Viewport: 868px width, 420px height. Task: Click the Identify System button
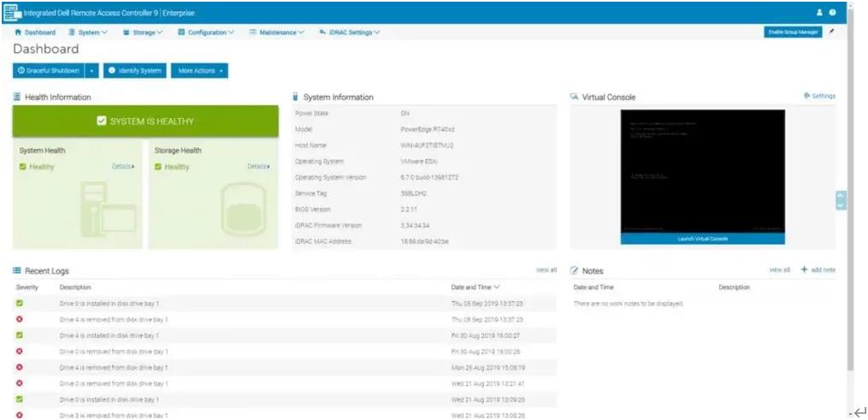[135, 71]
